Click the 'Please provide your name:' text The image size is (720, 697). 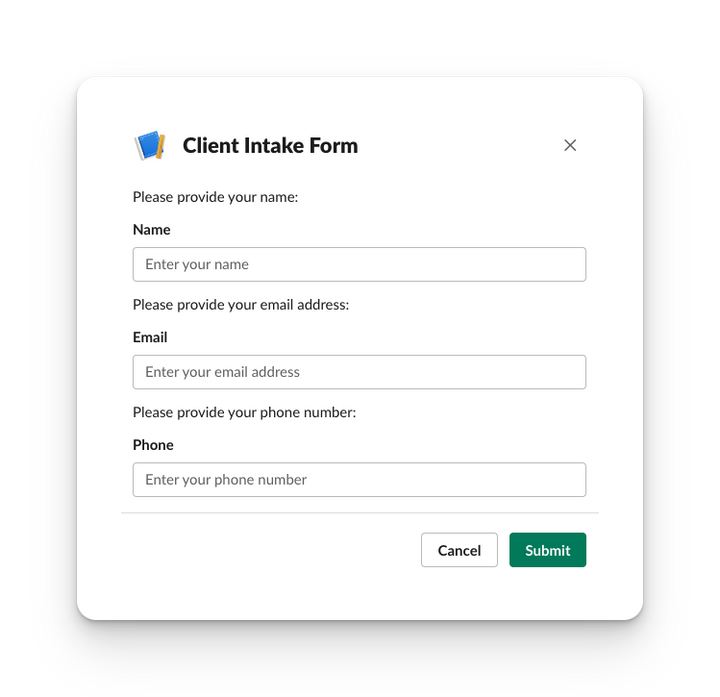[216, 197]
